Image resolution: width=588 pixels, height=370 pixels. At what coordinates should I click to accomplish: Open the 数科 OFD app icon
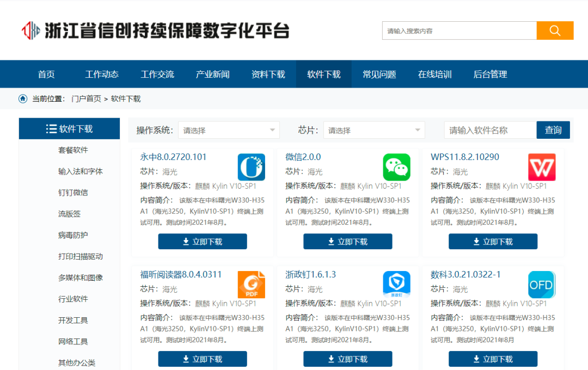(x=542, y=285)
